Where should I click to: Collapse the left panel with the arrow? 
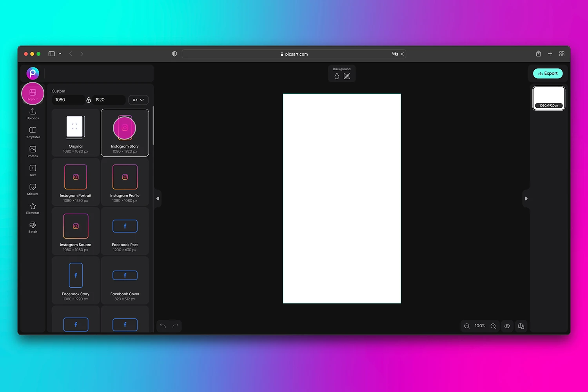click(x=158, y=198)
